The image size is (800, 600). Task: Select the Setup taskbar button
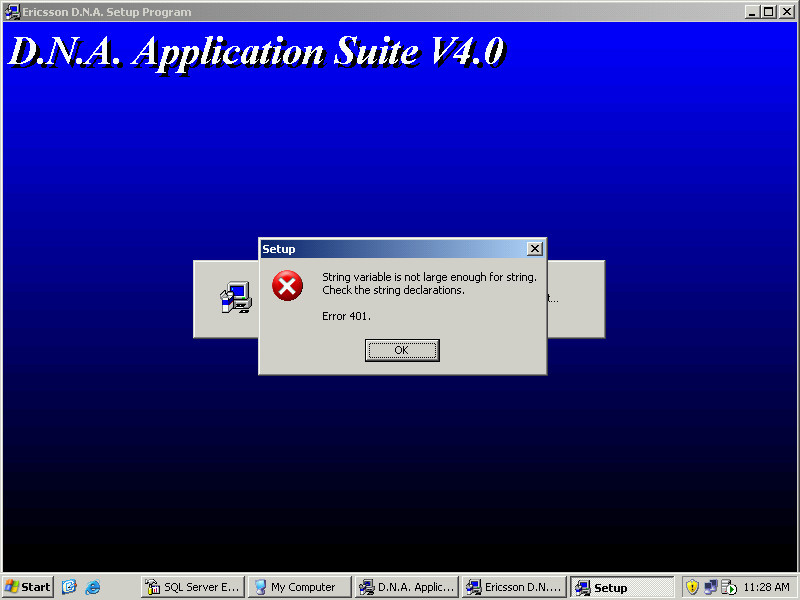[x=621, y=587]
